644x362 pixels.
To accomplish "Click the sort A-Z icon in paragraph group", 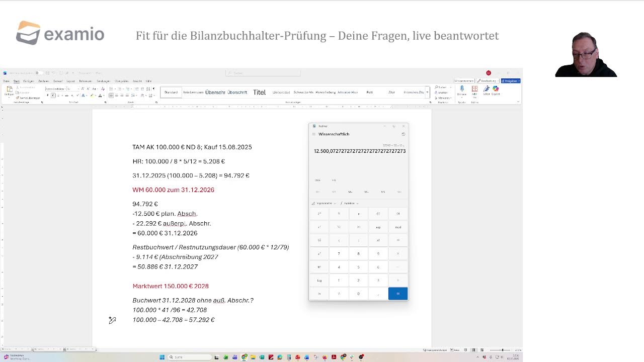I will point(148,89).
